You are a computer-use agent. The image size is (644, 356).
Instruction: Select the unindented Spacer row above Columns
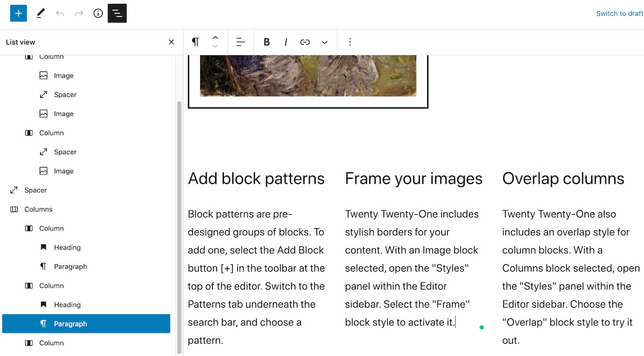point(86,190)
